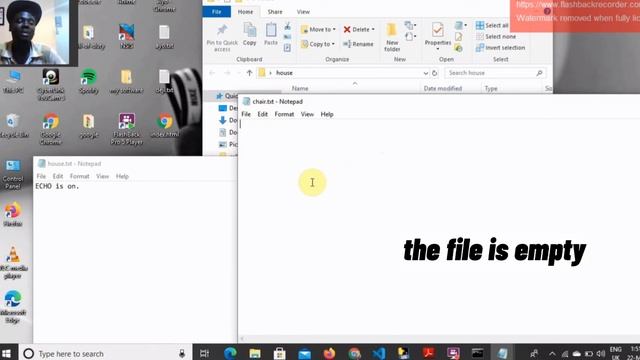Click the Paste button in the Explorer ribbon
Image resolution: width=640 pixels, height=360 pixels.
pos(271,34)
